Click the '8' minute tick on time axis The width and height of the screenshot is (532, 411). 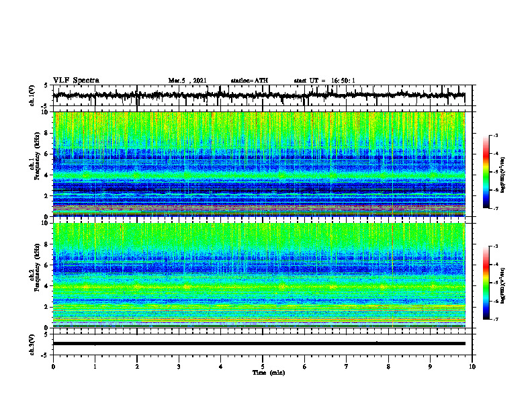point(388,367)
